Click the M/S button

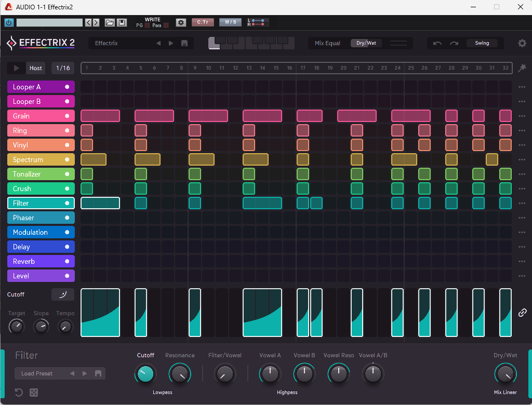coord(230,22)
